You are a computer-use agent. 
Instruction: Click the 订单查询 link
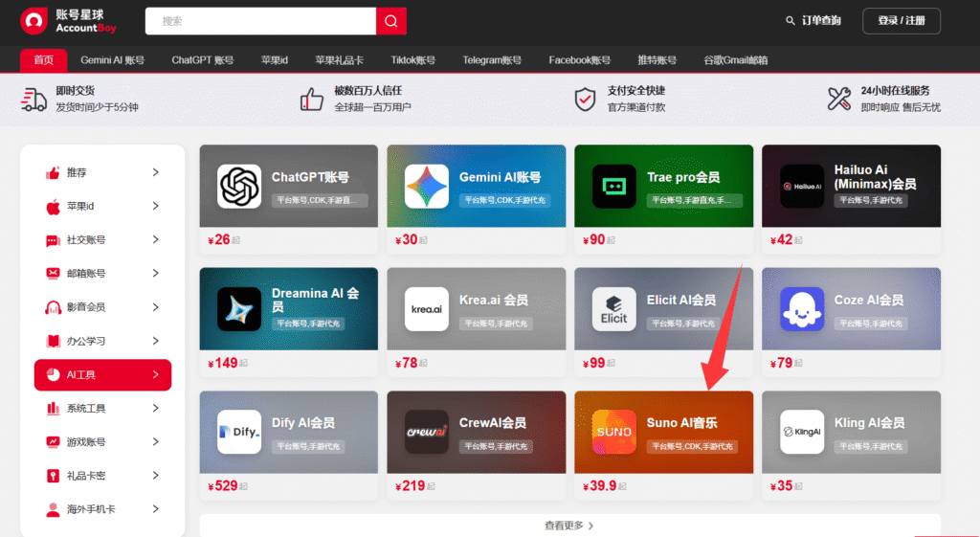coord(821,21)
